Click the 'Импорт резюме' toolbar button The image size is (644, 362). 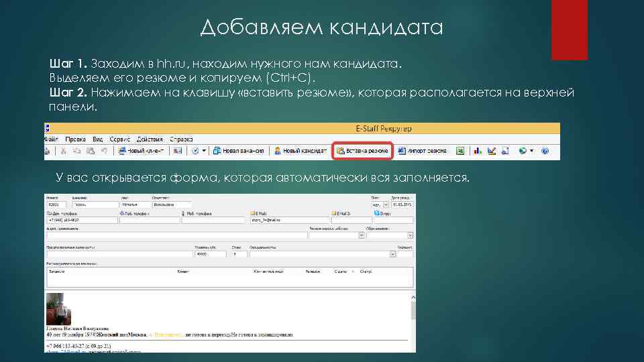[423, 151]
